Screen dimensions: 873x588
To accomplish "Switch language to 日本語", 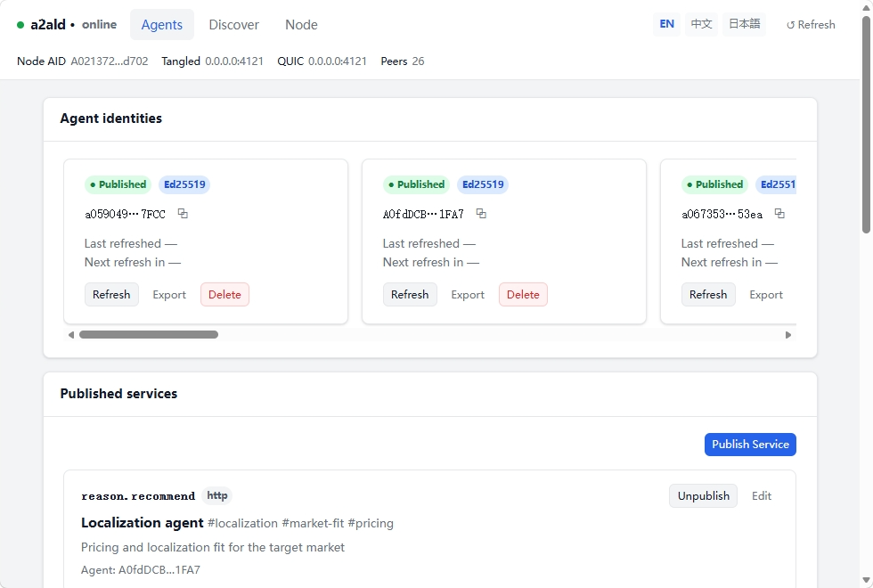I will (745, 24).
